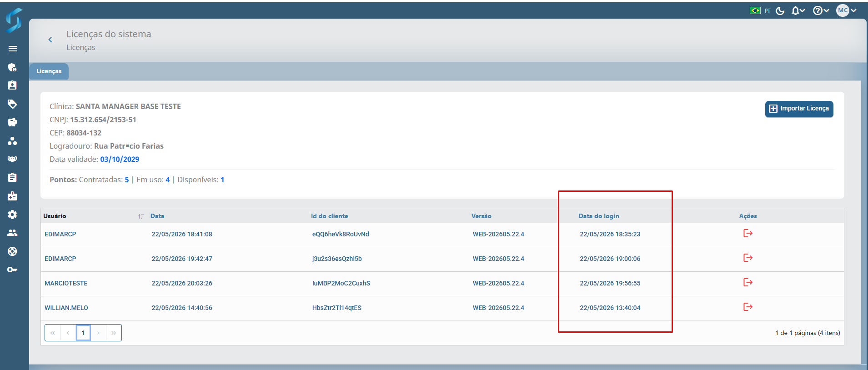Click client id IuMBP2MoC2CuxhS
868x370 pixels.
click(x=341, y=283)
